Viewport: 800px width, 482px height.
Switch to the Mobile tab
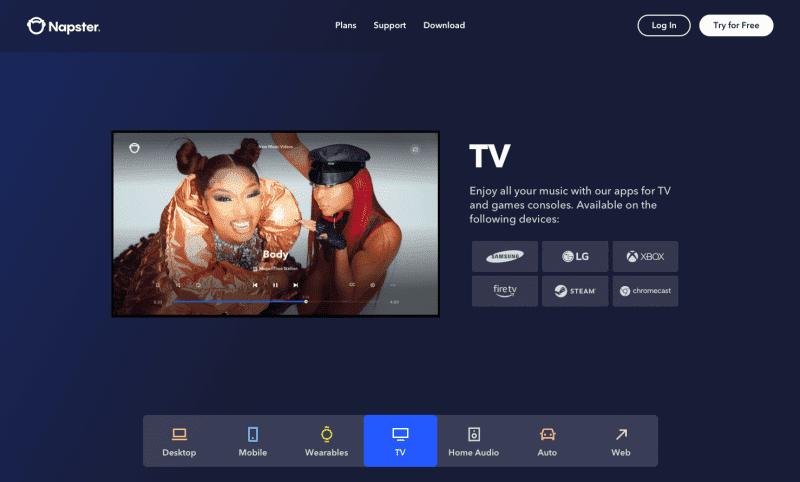click(x=253, y=441)
